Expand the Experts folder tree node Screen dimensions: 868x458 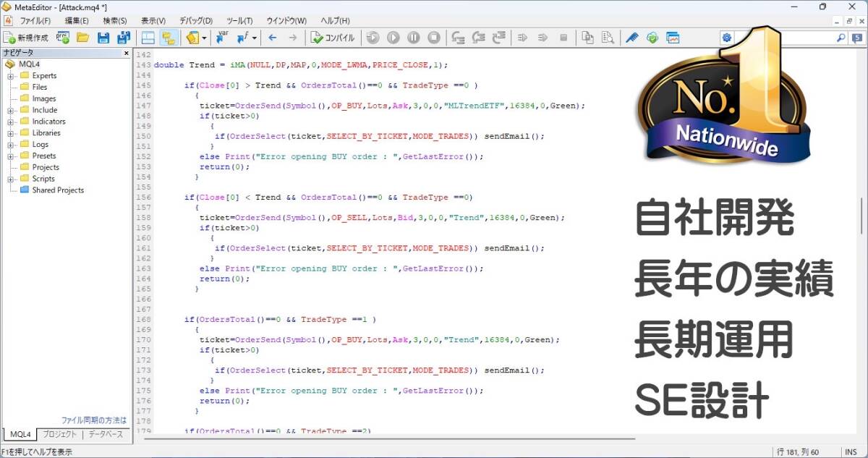(x=11, y=76)
